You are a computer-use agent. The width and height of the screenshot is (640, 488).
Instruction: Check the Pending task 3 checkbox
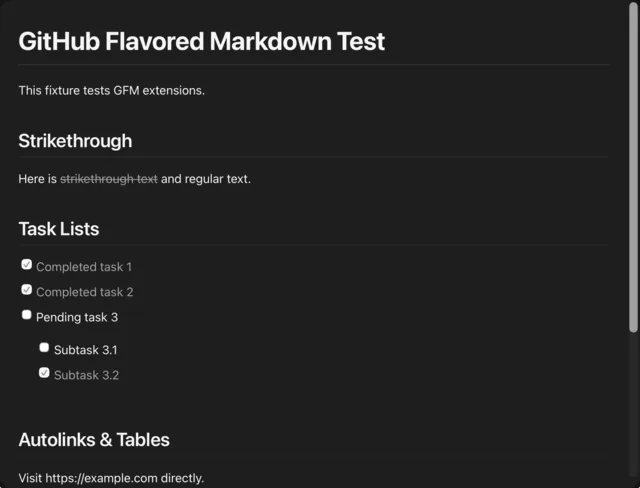(27, 315)
